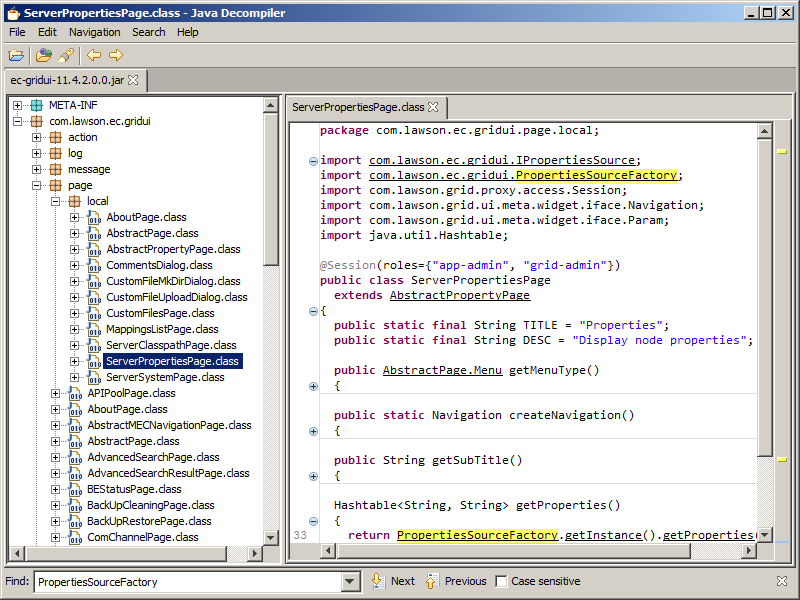Open the Search menu
The height and width of the screenshot is (600, 800).
tap(149, 32)
